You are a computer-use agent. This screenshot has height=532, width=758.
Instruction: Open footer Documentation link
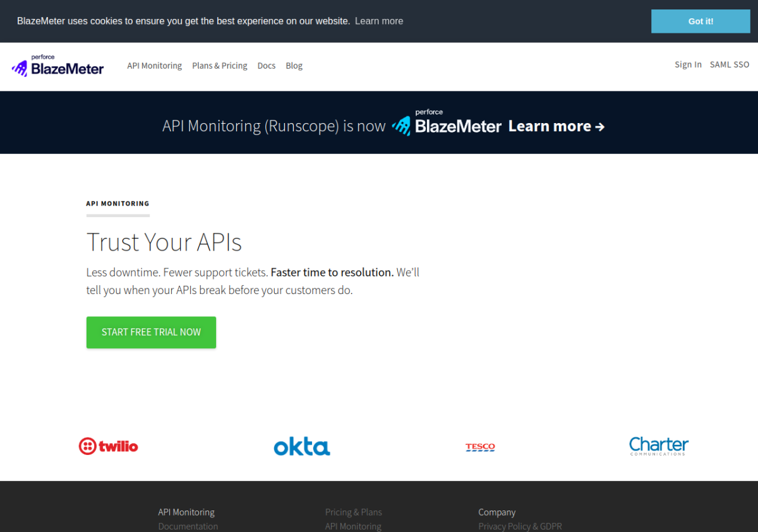pos(188,526)
